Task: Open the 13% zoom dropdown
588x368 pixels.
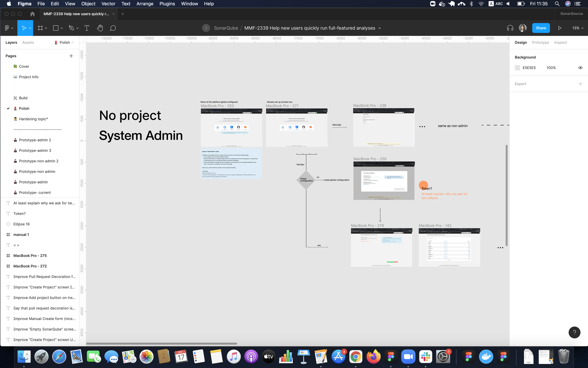Action: (578, 28)
